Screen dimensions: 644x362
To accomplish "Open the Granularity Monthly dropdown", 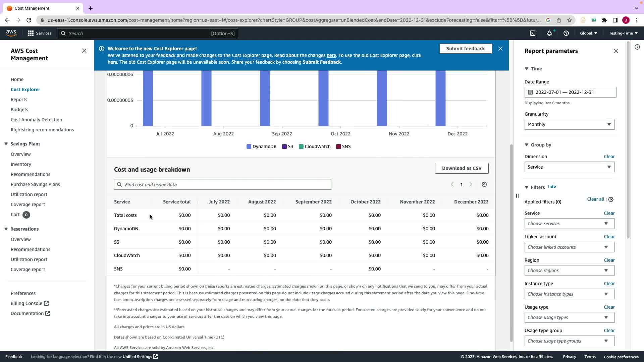I will point(569,124).
